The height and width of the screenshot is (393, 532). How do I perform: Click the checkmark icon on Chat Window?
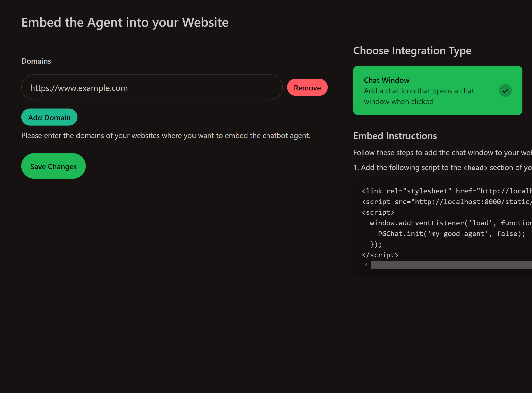pos(505,90)
